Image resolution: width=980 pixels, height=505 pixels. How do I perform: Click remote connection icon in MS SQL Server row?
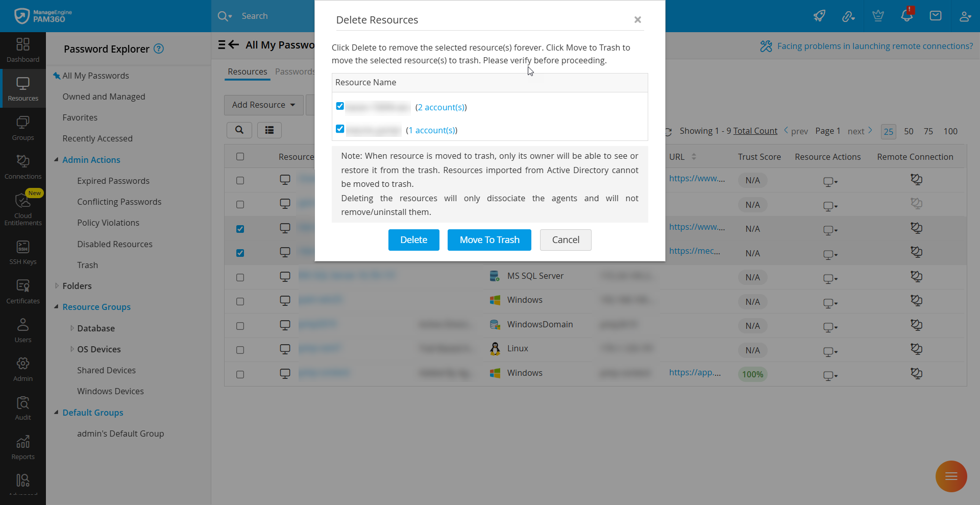pyautogui.click(x=916, y=276)
